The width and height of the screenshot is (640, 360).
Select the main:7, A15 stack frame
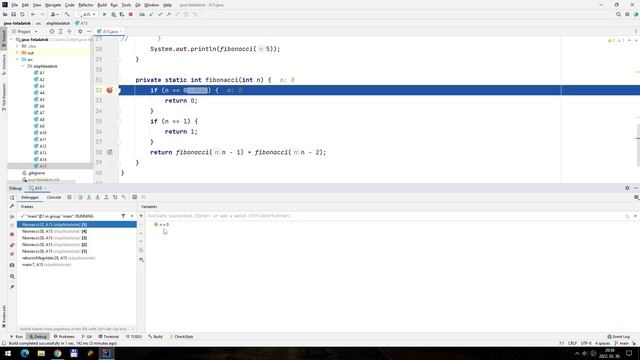point(46,265)
